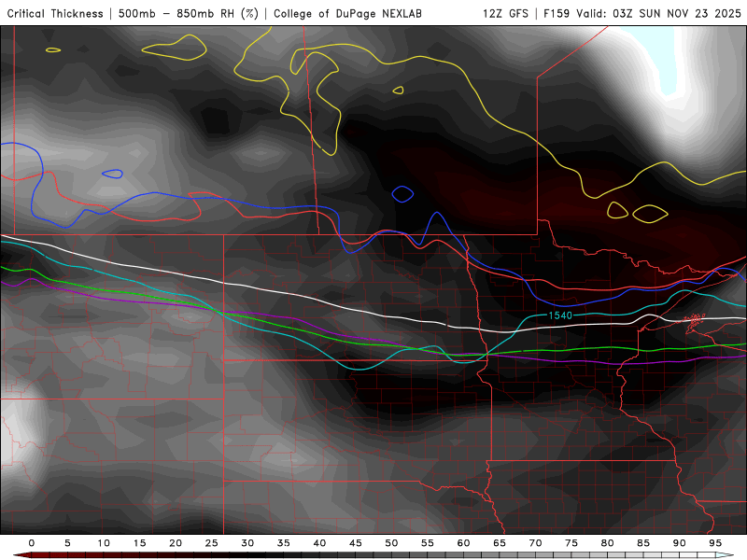Screen dimensions: 747x560
Task: Click the "85" tick on the RH scale
Action: [643, 543]
